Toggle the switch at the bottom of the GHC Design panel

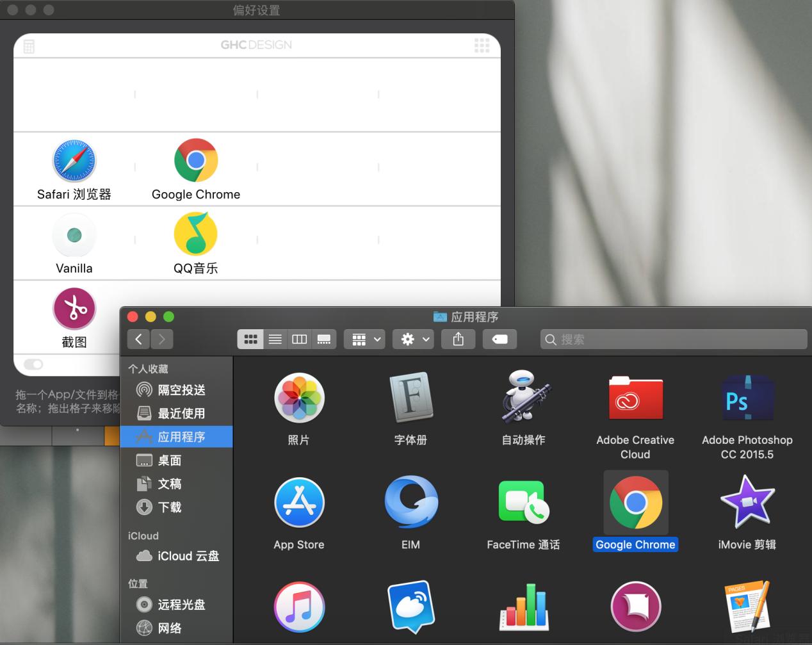[33, 364]
